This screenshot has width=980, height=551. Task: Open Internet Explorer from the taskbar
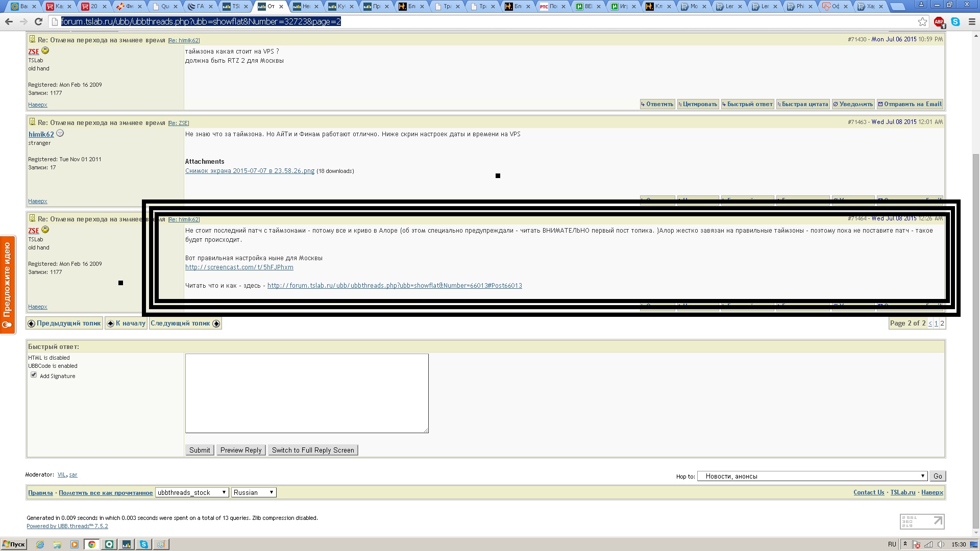40,544
